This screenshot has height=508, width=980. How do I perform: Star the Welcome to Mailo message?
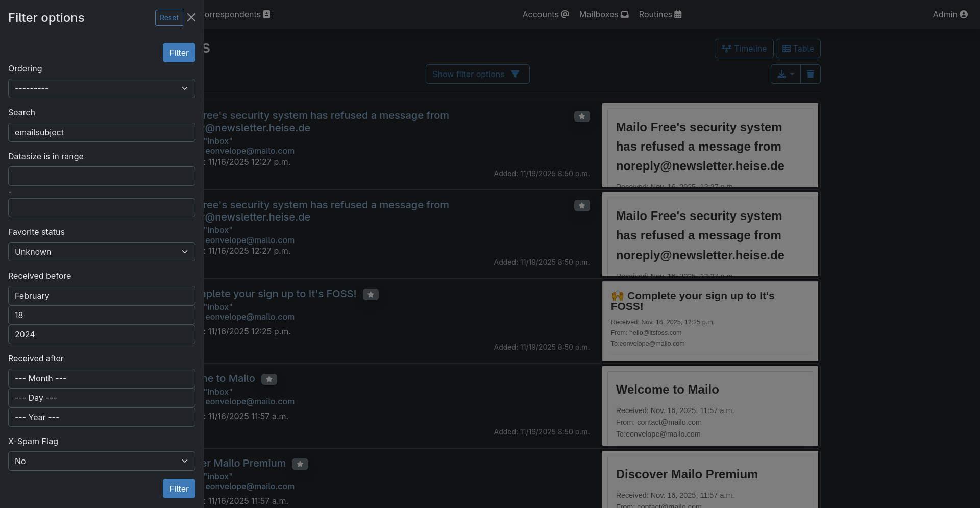(269, 379)
